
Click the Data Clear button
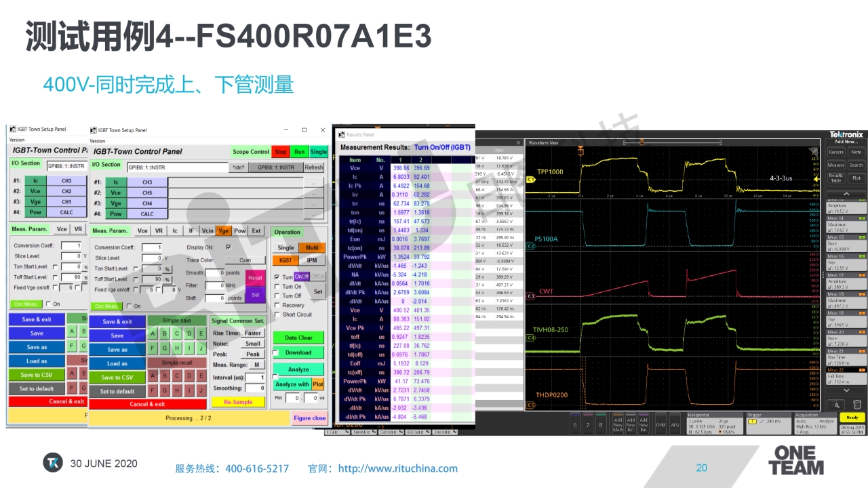tap(298, 338)
